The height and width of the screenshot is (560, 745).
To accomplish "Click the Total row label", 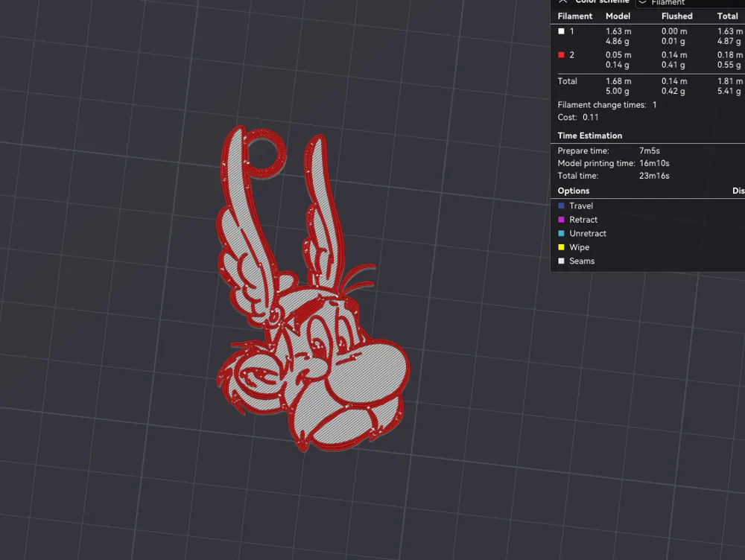I will click(567, 81).
